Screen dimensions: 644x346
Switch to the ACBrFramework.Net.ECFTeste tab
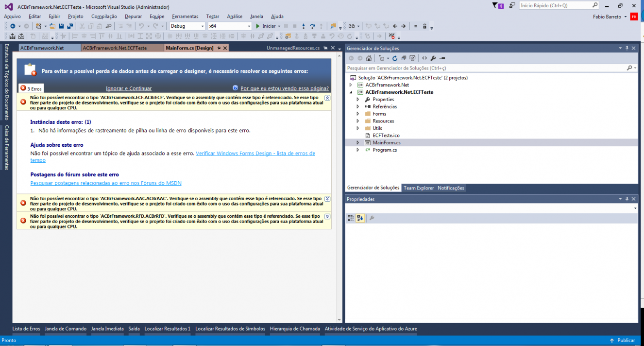coord(115,48)
